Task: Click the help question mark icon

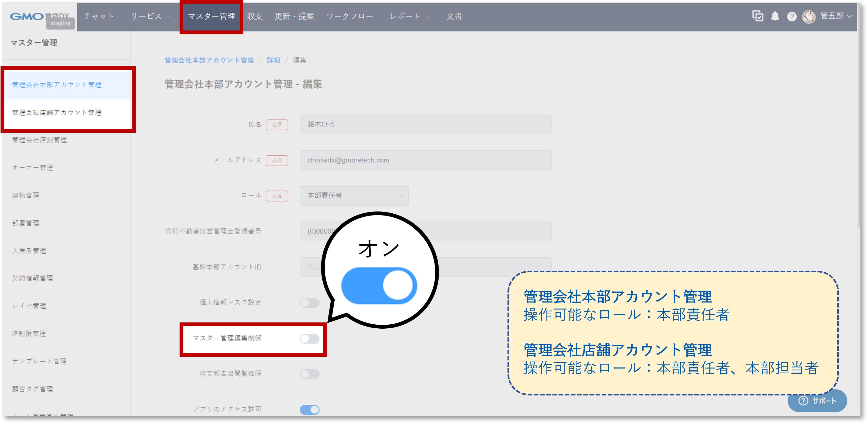Action: click(792, 16)
